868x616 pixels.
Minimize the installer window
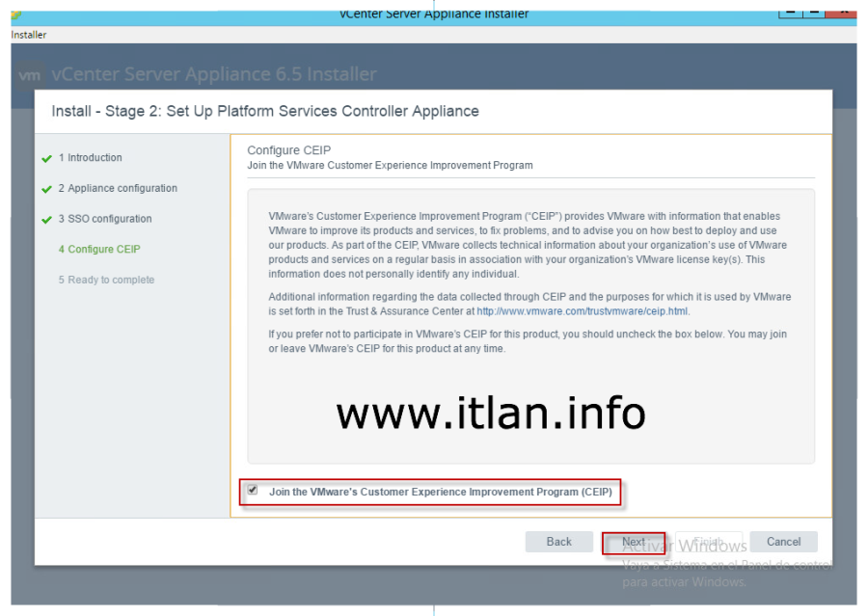click(x=790, y=12)
